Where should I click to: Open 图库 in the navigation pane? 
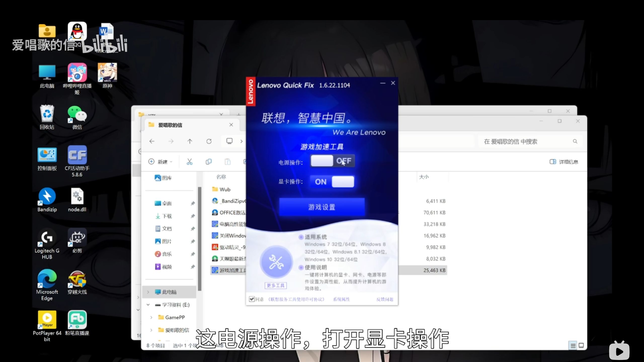[163, 178]
